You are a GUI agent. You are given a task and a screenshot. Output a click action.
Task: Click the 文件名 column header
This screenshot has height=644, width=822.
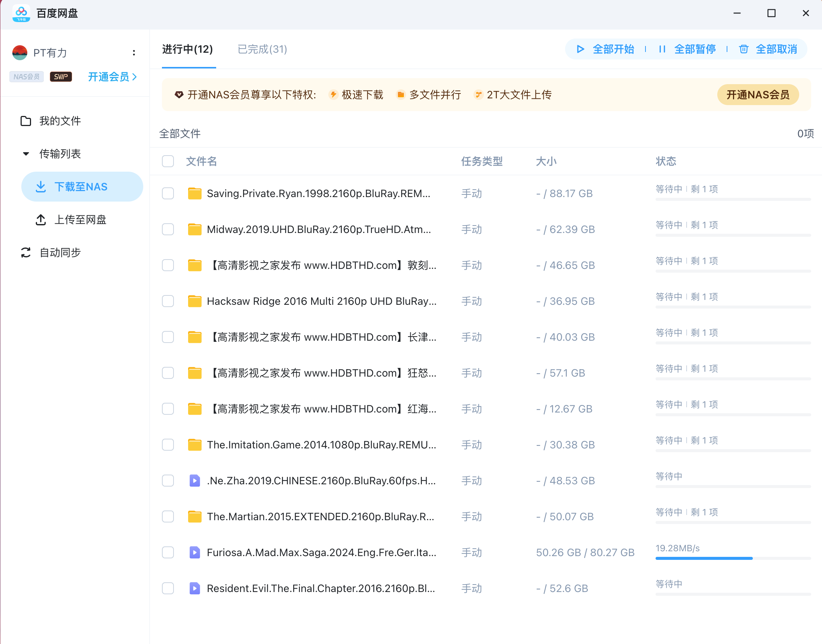pyautogui.click(x=201, y=162)
